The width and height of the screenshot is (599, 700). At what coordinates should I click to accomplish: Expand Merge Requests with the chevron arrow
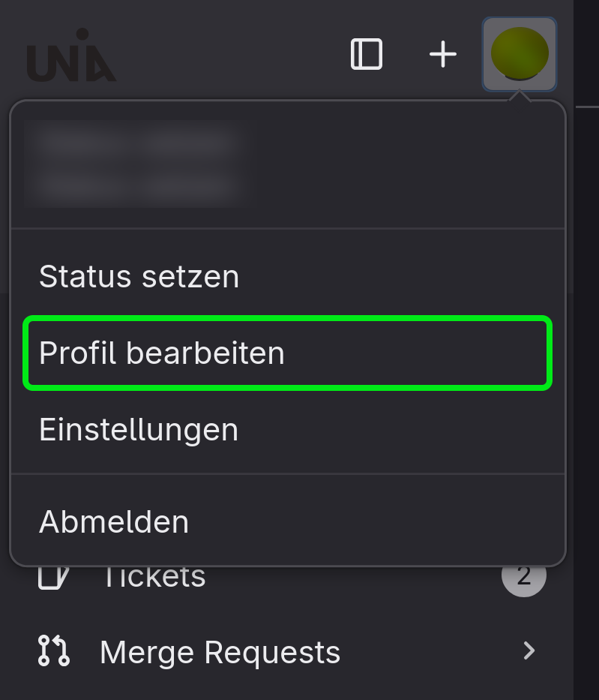coord(529,650)
